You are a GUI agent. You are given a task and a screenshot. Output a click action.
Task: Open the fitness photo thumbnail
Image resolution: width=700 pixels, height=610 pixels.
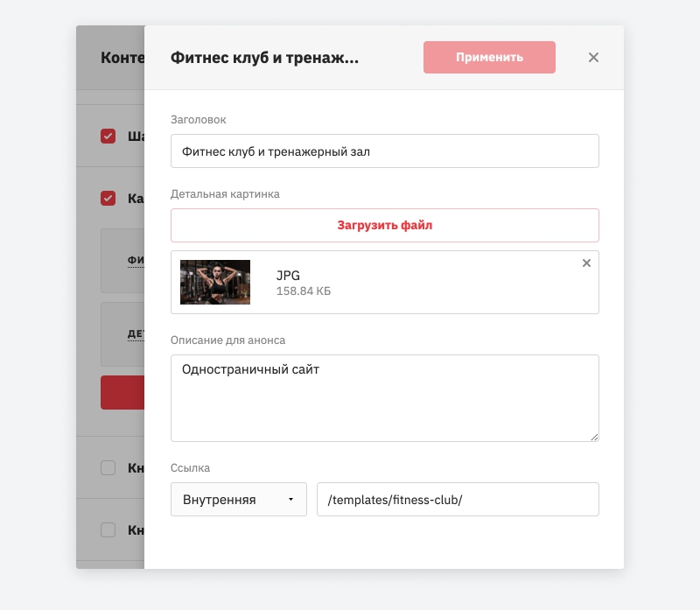tap(215, 282)
